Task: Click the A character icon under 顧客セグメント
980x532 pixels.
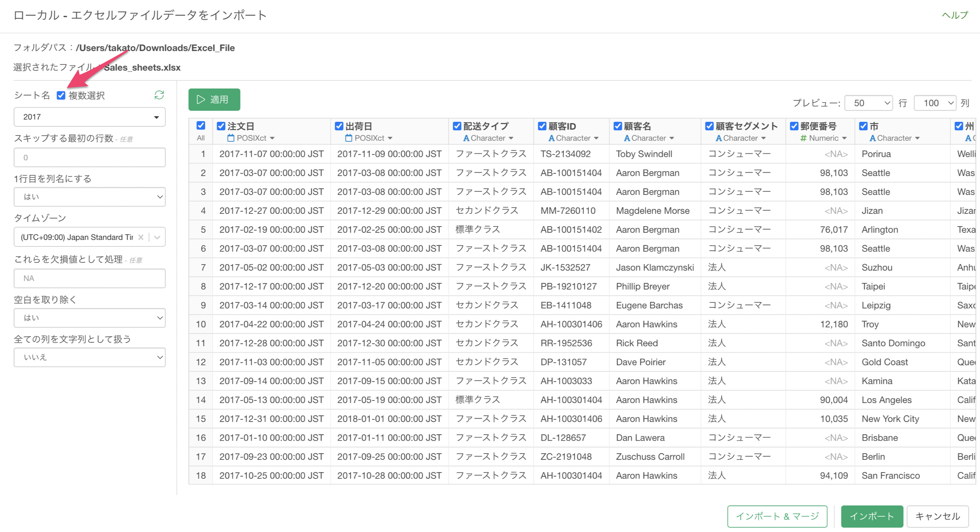Action: pos(719,138)
